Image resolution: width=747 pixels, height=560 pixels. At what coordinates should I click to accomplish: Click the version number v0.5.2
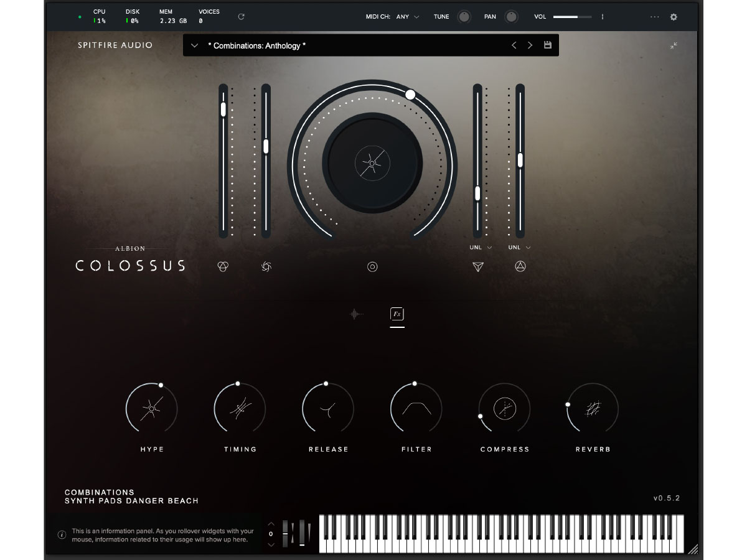667,498
